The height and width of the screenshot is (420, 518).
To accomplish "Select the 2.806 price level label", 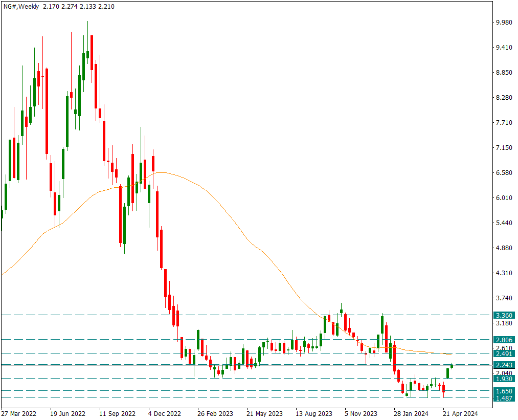I will 504,340.
